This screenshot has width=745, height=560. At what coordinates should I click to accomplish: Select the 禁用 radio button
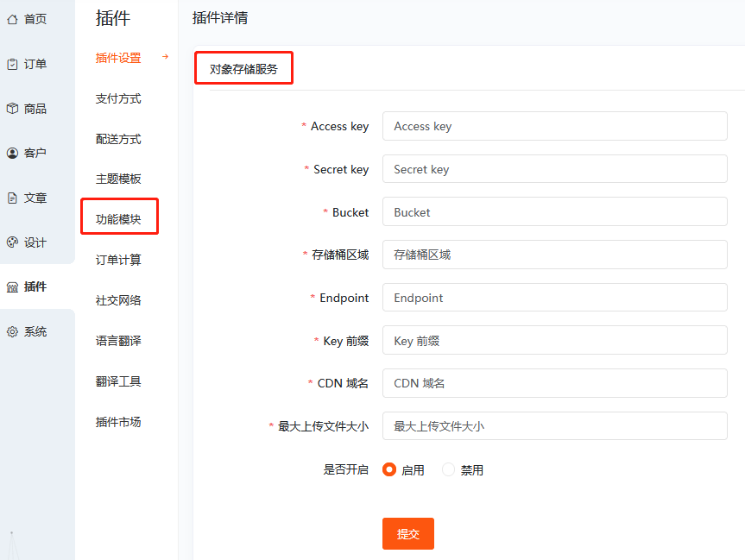click(448, 469)
